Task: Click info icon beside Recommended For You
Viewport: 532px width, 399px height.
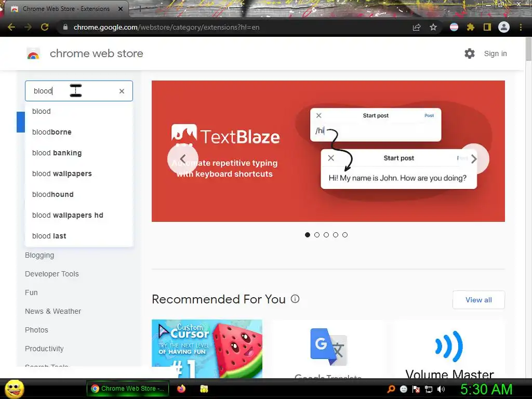Action: (x=295, y=299)
